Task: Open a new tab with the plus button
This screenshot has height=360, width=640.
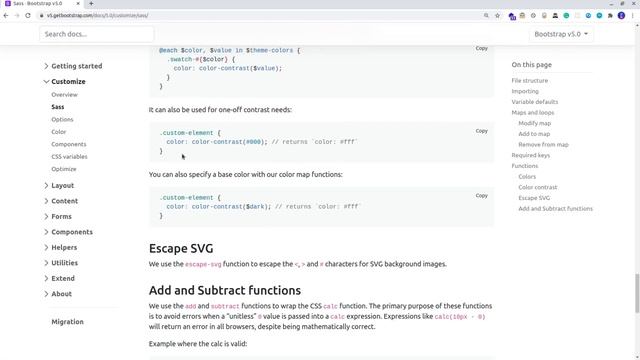Action: tap(91, 4)
